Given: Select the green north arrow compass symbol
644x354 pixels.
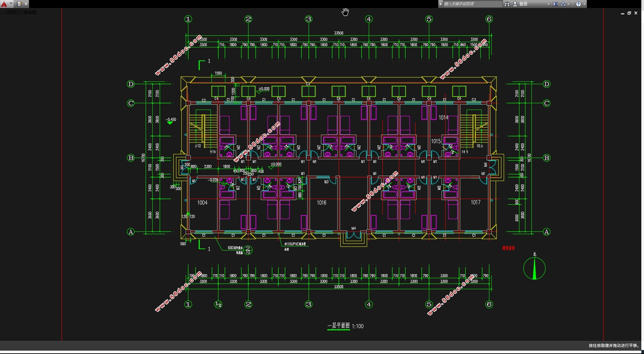Looking at the screenshot, I should (534, 269).
